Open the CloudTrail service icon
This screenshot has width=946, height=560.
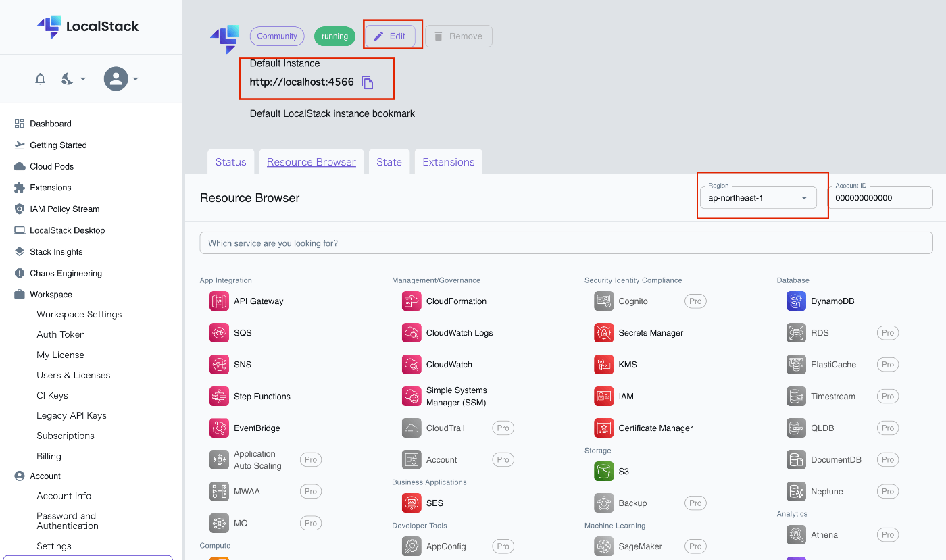(412, 428)
